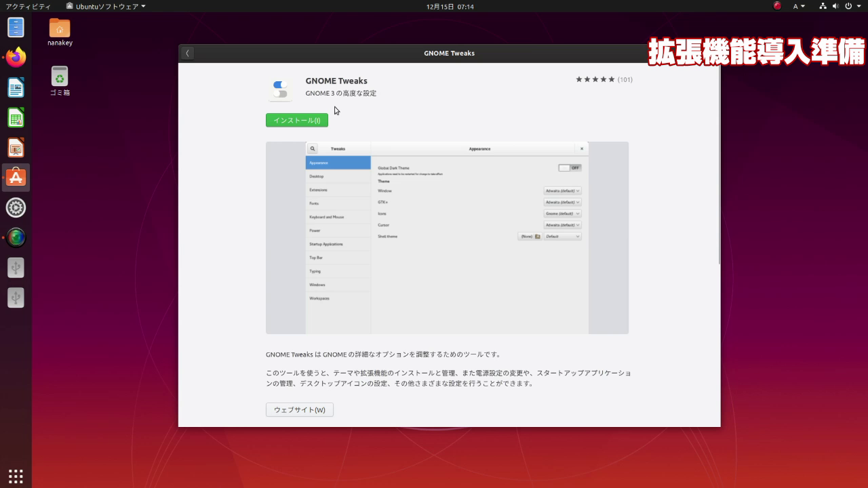Image resolution: width=868 pixels, height=488 pixels.
Task: Enlarge the GNOME Tweaks screenshot preview
Action: pyautogui.click(x=447, y=237)
